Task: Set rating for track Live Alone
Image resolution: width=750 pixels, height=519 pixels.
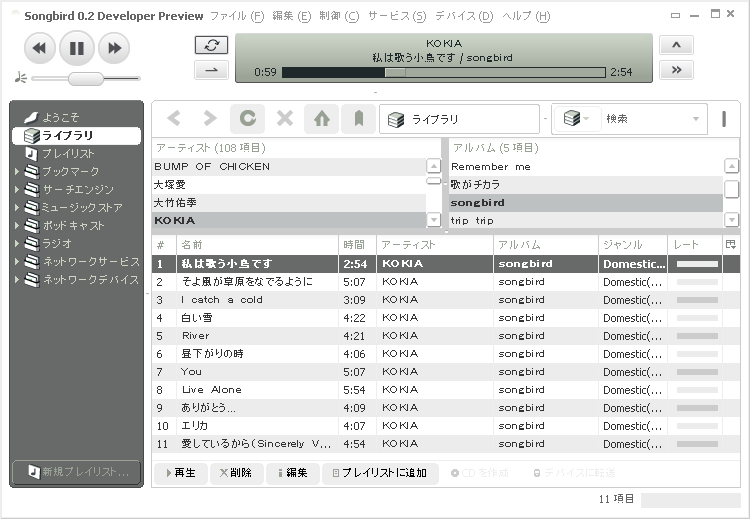Action: (x=697, y=390)
